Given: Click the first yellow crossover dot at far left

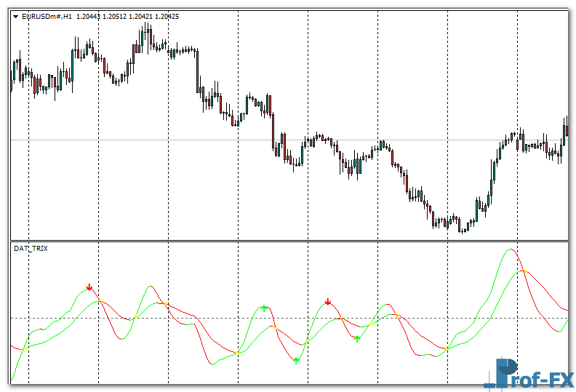Looking at the screenshot, I should [23, 348].
